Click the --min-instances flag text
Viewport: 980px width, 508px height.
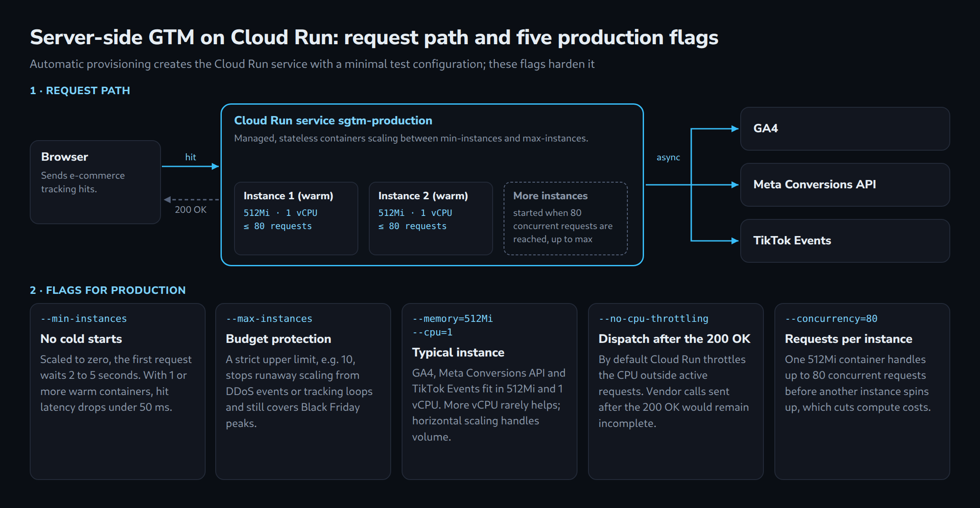pyautogui.click(x=84, y=319)
